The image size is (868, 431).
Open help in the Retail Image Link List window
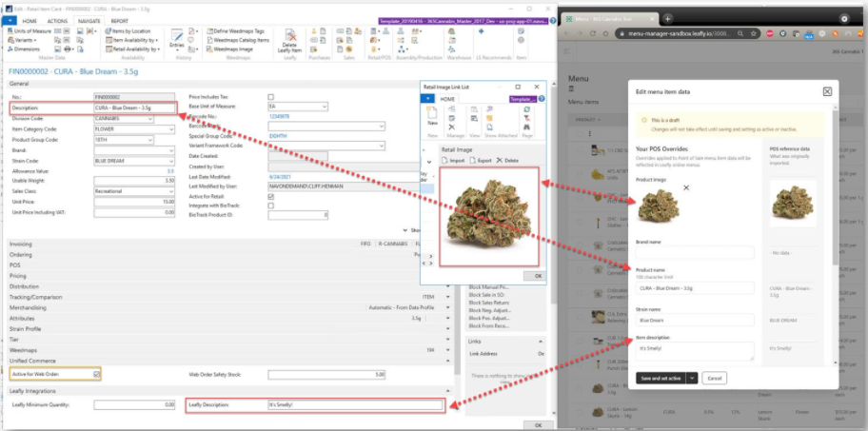(542, 99)
